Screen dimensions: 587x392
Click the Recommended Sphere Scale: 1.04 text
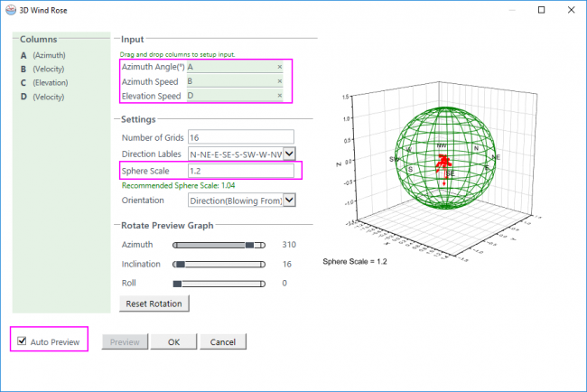point(178,186)
